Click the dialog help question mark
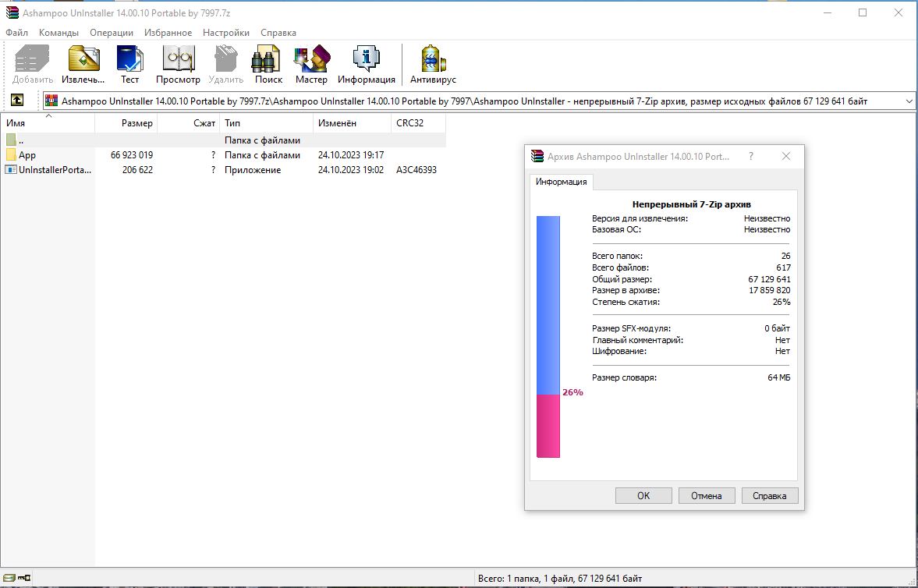The height and width of the screenshot is (588, 918). coord(750,157)
